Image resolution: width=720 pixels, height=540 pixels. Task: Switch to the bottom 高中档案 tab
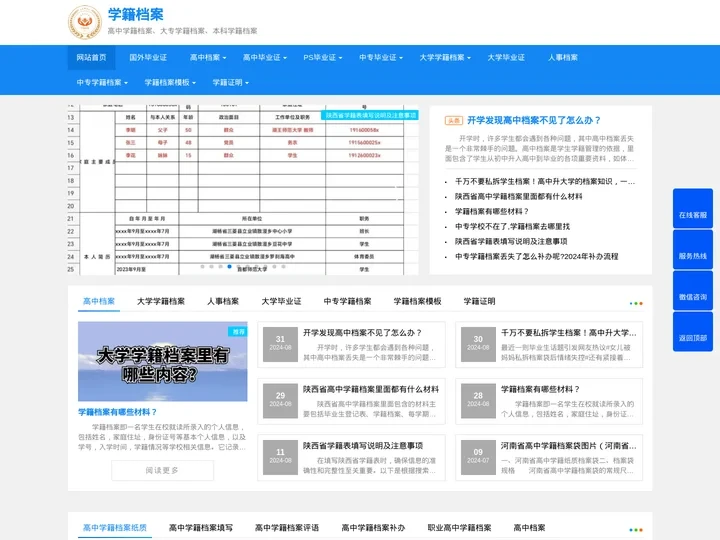[x=529, y=528]
